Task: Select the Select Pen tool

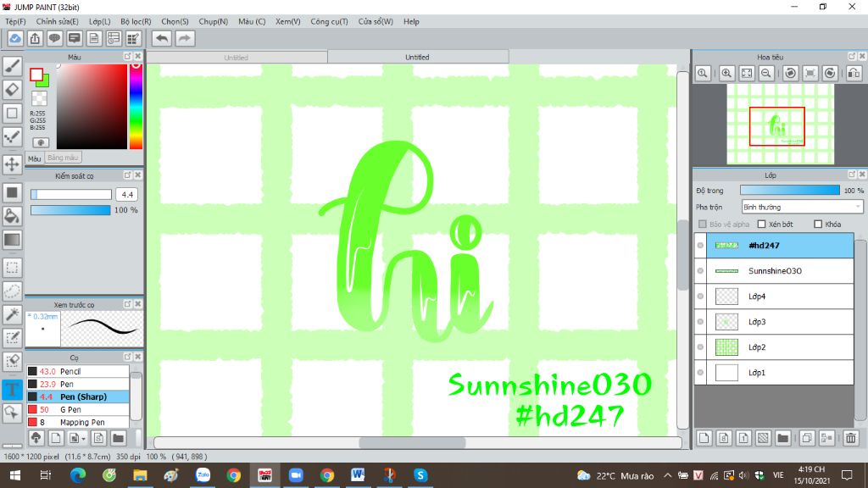Action: pos(12,337)
